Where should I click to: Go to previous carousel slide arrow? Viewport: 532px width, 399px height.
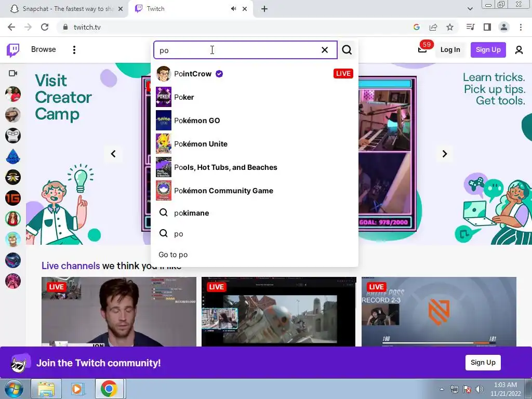coord(113,154)
